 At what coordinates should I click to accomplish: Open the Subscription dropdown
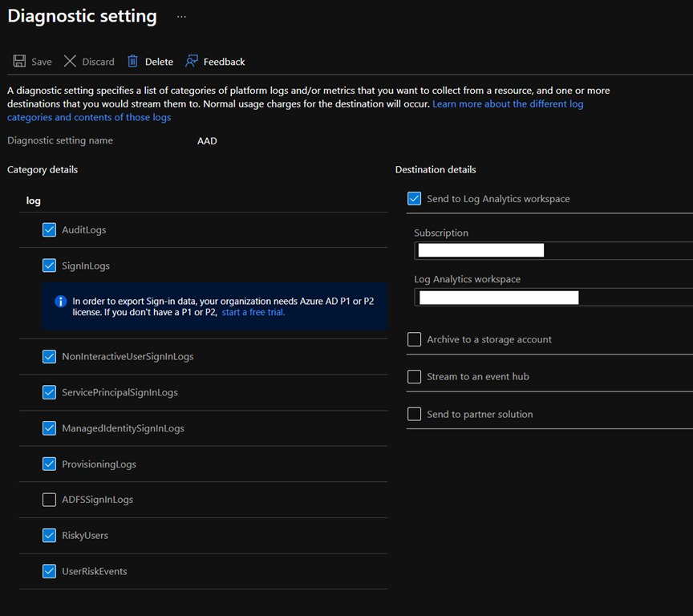553,251
